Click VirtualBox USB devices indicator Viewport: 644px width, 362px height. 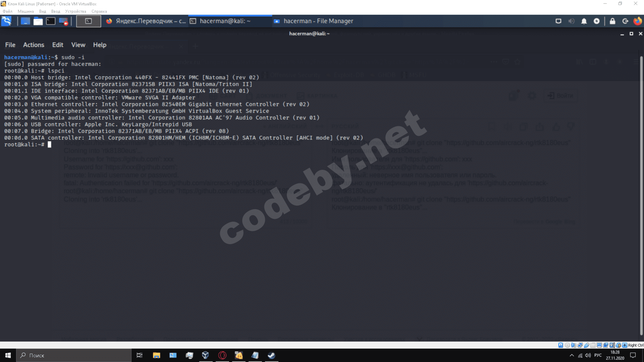[x=586, y=345]
